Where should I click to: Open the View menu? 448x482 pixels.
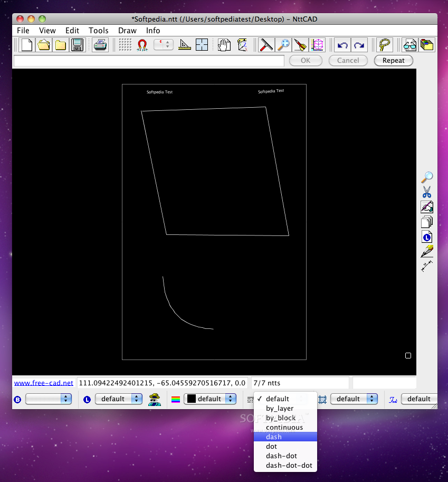coord(47,31)
